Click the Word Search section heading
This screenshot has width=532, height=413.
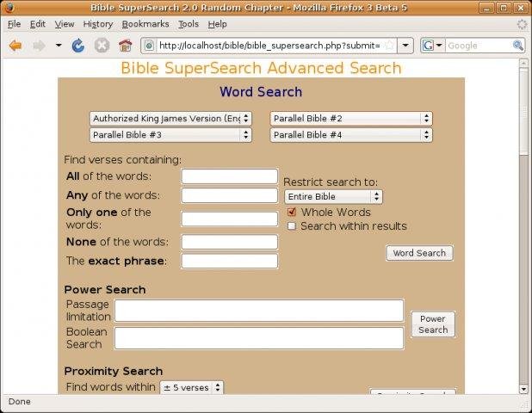(x=261, y=92)
